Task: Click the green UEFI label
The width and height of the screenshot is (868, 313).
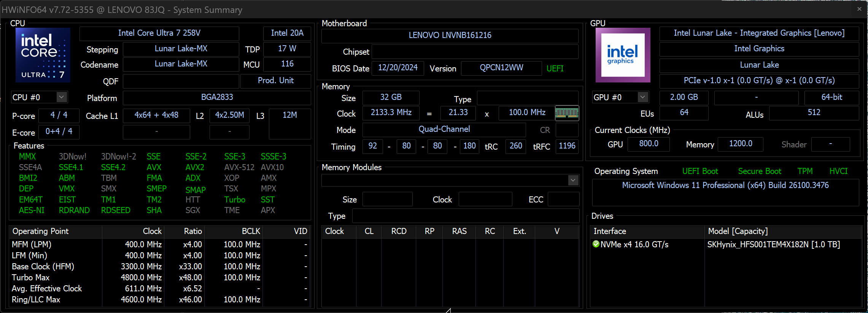Action: pos(555,68)
